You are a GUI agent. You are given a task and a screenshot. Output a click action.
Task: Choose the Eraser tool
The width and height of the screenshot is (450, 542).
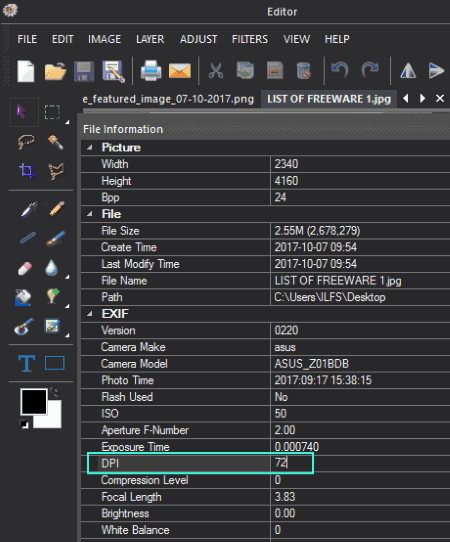pos(25,268)
